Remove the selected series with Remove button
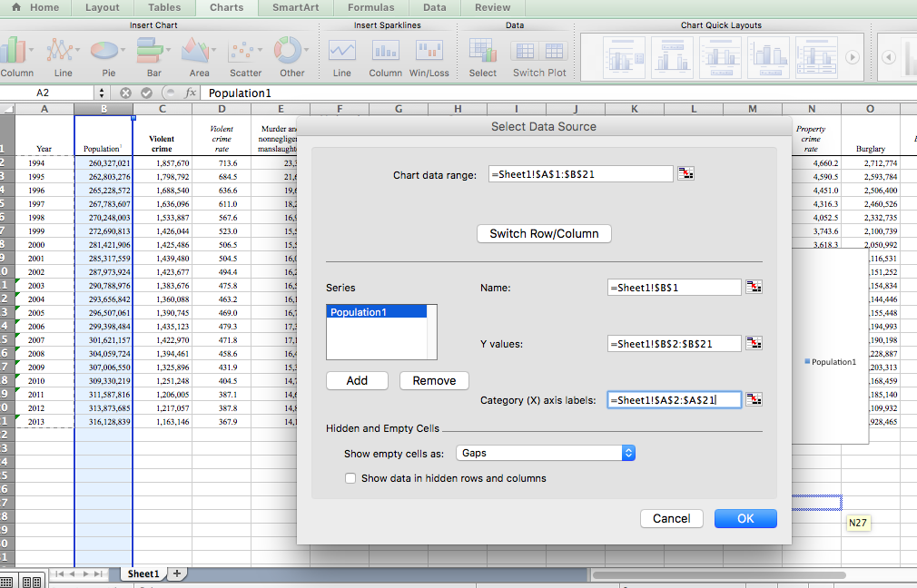Screen dimensions: 917x588 point(434,381)
